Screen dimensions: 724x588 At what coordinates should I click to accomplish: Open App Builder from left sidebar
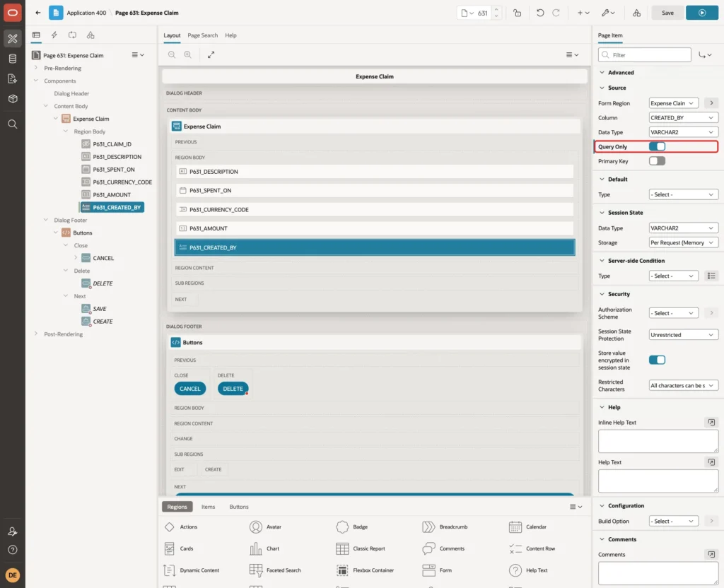pyautogui.click(x=13, y=38)
